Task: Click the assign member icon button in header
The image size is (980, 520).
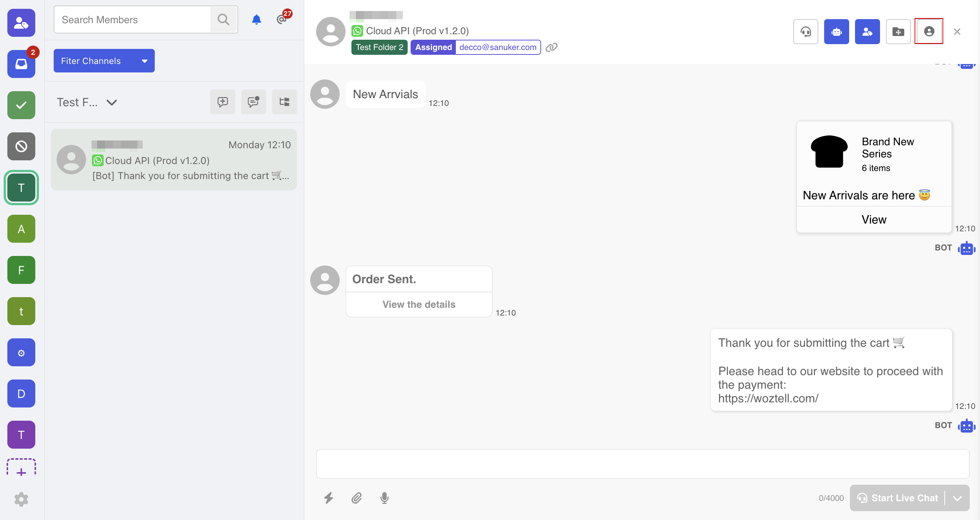Action: 867,32
